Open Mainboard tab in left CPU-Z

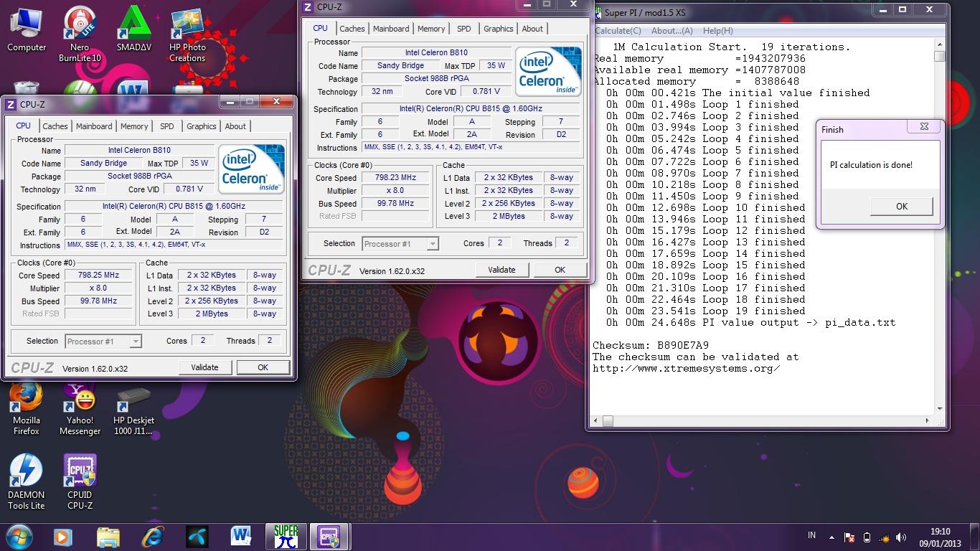pos(94,126)
